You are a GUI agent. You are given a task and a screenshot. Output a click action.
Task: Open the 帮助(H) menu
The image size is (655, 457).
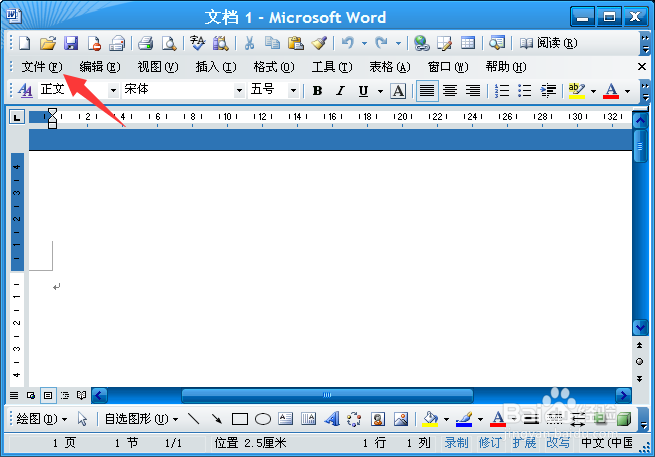[x=506, y=67]
